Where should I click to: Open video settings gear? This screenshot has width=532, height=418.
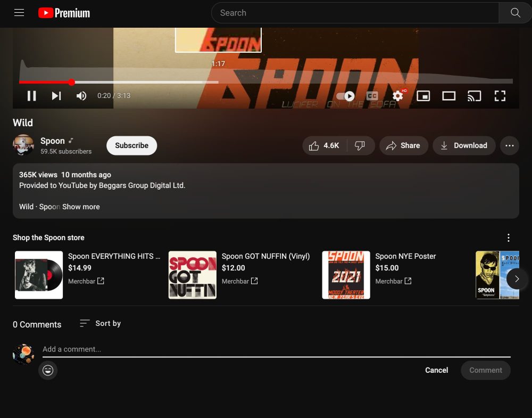coord(398,96)
